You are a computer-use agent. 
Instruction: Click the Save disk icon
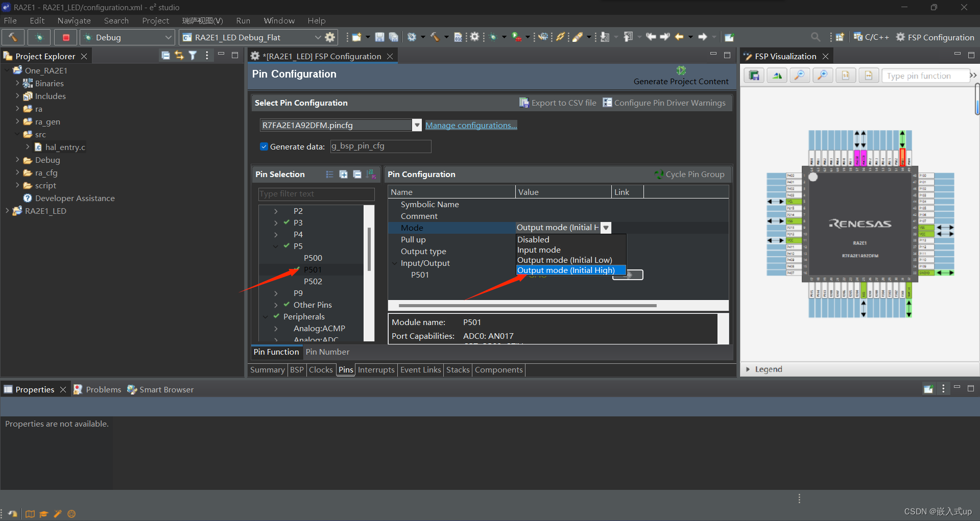[379, 37]
